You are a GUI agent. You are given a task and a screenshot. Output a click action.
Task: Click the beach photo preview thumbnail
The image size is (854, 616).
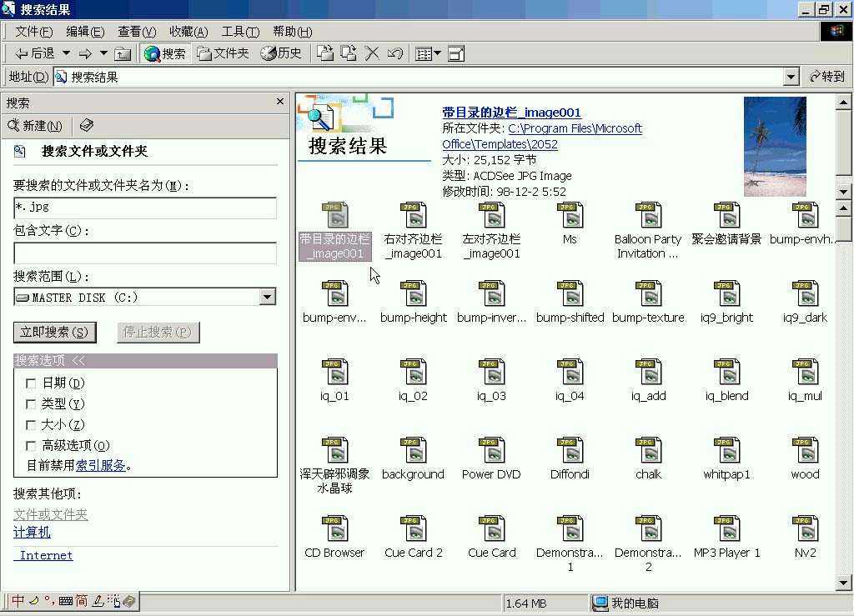[x=775, y=146]
